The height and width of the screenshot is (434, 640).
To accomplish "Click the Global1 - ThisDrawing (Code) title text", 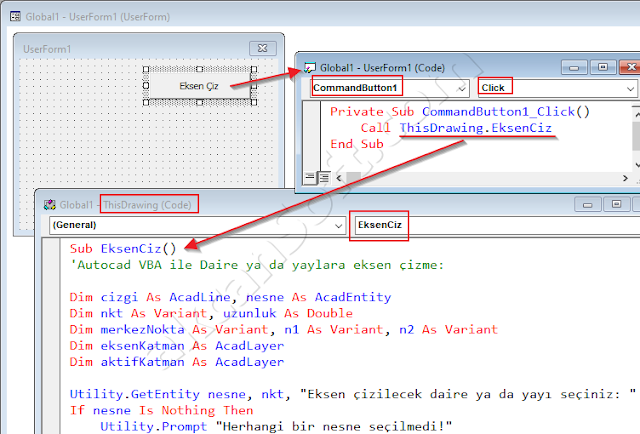I will click(126, 205).
